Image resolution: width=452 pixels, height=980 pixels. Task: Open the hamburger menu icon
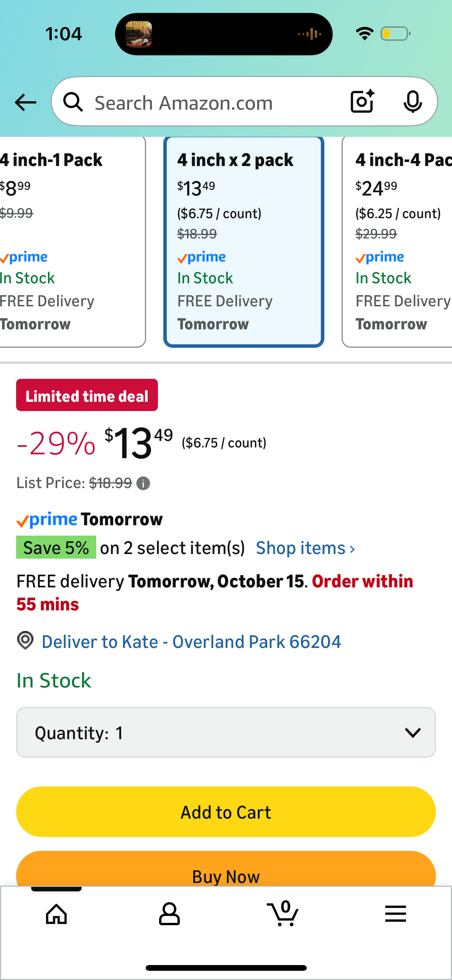(x=395, y=914)
